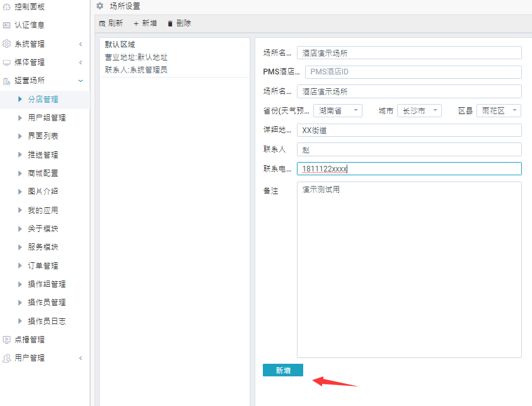Expand the 系统管理 chevron
This screenshot has height=406, width=532.
click(x=81, y=44)
